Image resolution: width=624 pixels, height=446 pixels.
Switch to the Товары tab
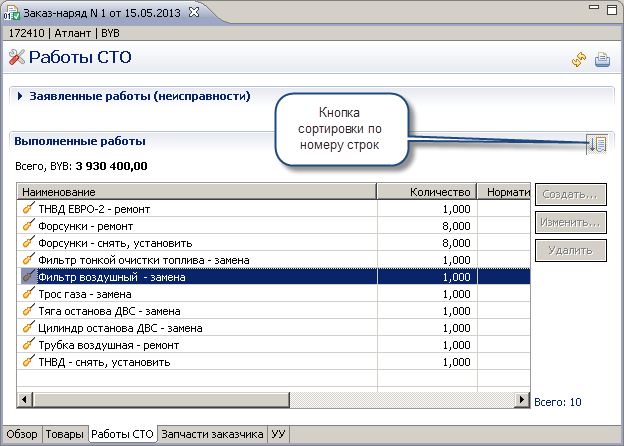point(64,434)
